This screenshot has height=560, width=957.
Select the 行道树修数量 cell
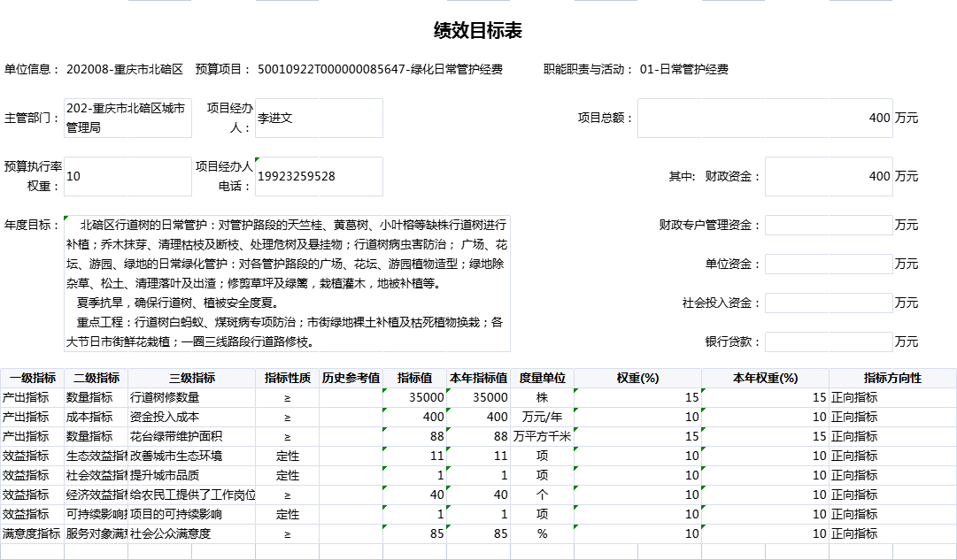click(191, 398)
